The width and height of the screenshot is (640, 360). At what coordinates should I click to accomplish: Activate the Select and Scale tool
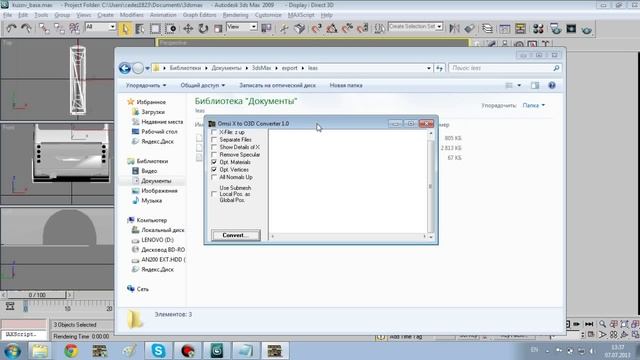click(218, 29)
